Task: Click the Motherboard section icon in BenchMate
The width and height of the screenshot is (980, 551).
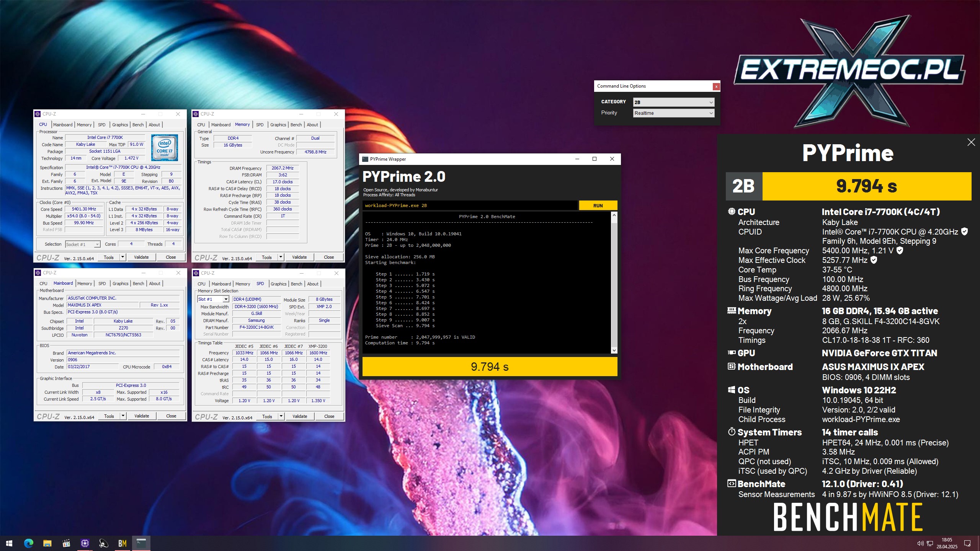Action: pyautogui.click(x=732, y=366)
